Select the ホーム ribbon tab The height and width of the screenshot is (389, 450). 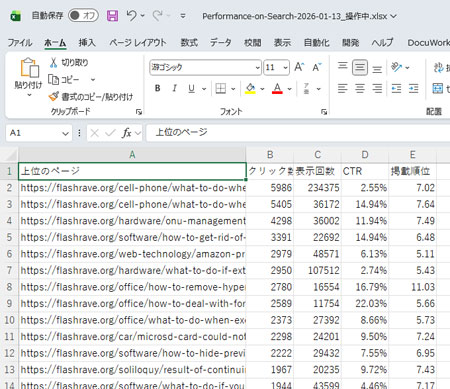[55, 43]
